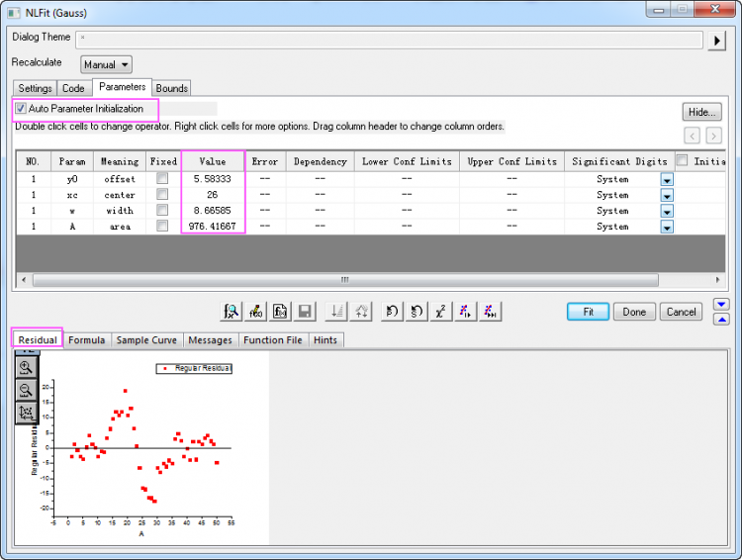Screen dimensions: 742x560
Task: Select the width Value cell 8.66585
Action: coord(213,211)
